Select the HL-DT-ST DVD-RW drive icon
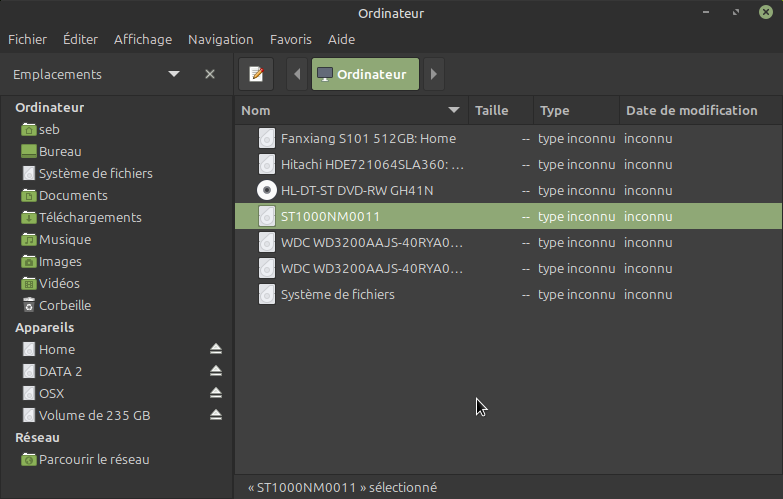 [266, 190]
